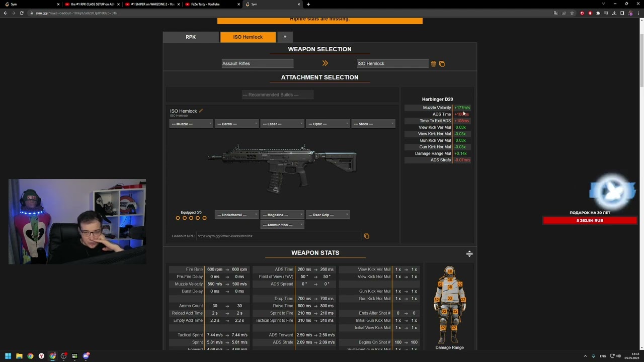Click the browser address bar
644x362 pixels.
click(x=292, y=13)
